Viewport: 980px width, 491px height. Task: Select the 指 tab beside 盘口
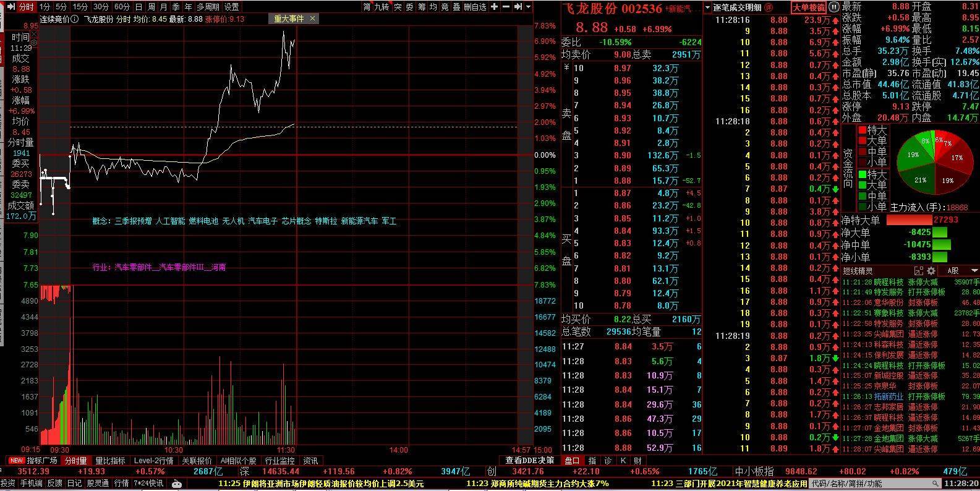coord(592,460)
